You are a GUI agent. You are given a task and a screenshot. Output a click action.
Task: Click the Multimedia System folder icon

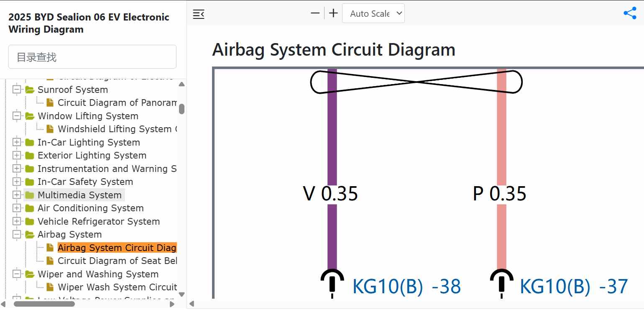[29, 195]
